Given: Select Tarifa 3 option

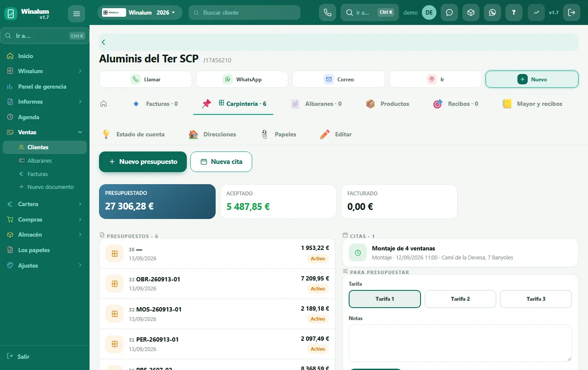Looking at the screenshot, I should coord(536,299).
